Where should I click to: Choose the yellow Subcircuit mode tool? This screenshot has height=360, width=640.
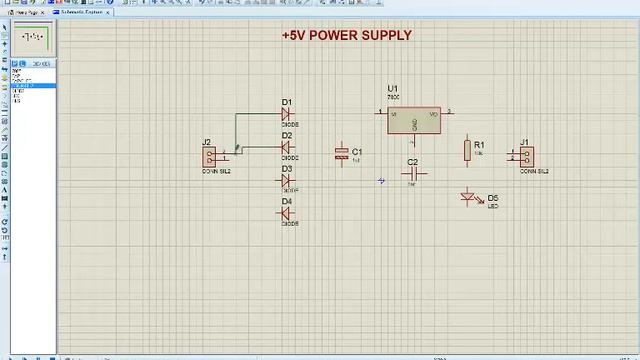(x=4, y=78)
